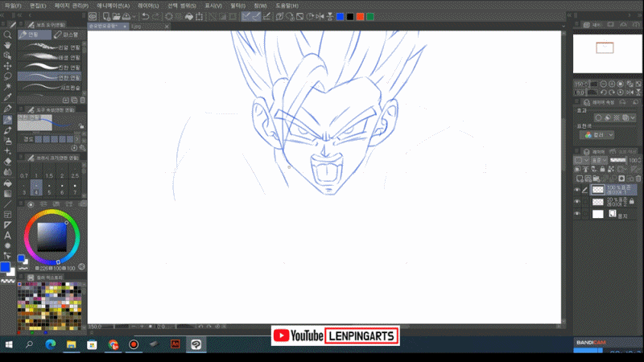Choose brush size 0.7

coord(24,172)
